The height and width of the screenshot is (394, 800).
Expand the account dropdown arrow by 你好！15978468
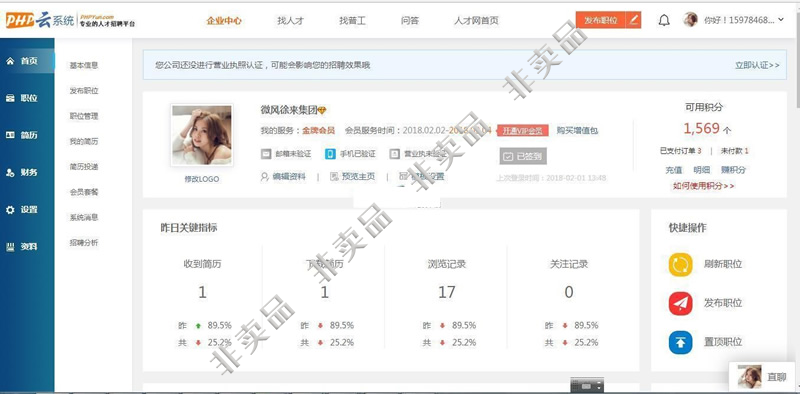click(x=781, y=20)
